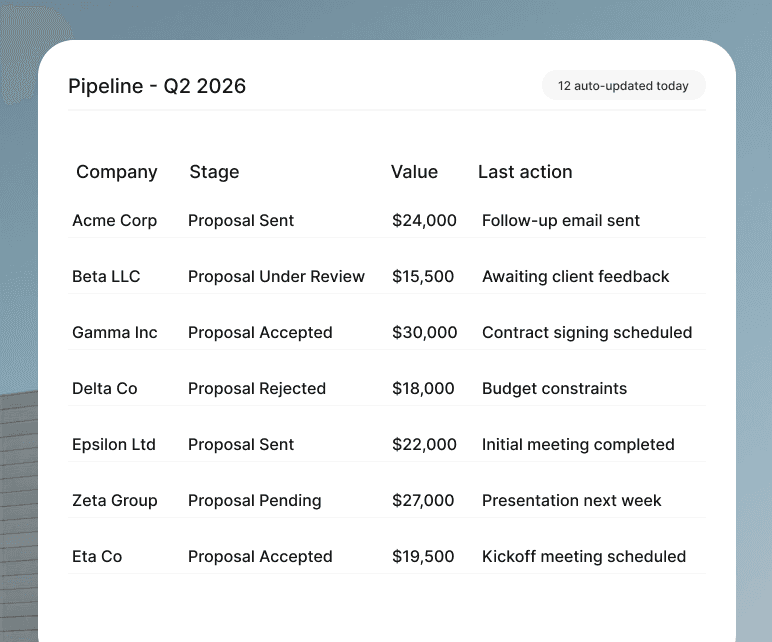
Task: Click the Company column header
Action: [117, 172]
